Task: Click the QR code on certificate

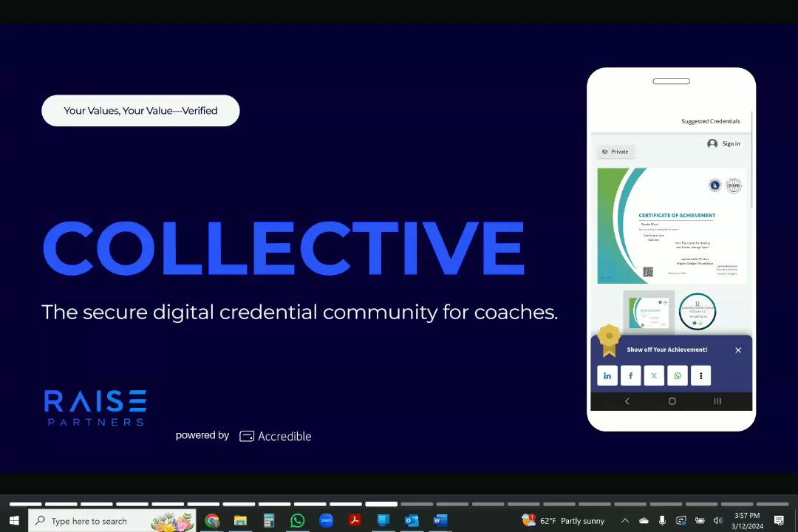Action: point(648,272)
